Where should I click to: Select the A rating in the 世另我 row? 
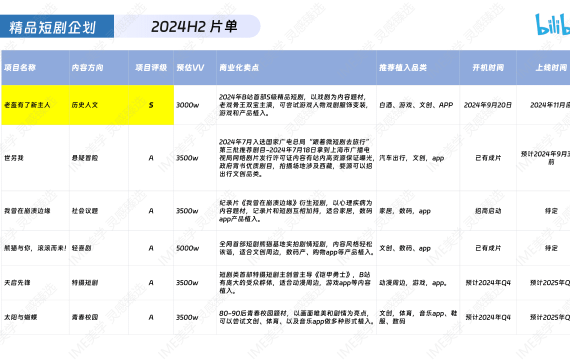(x=151, y=158)
